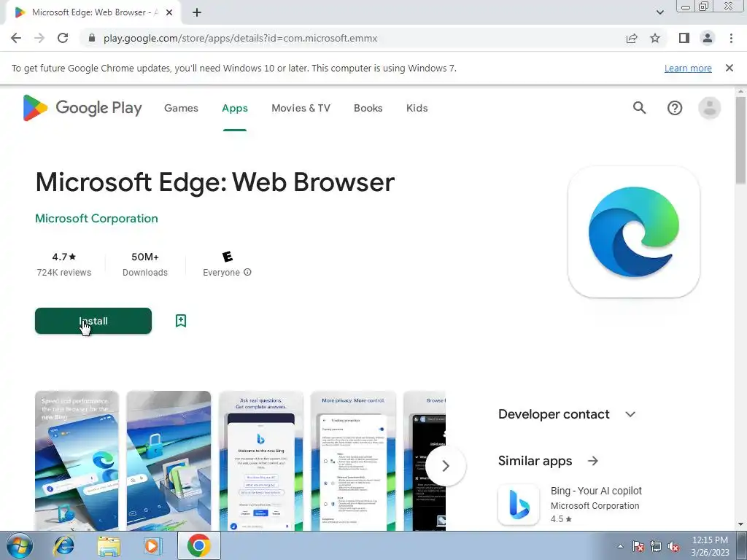Click the browser forward arrow

[x=39, y=38]
